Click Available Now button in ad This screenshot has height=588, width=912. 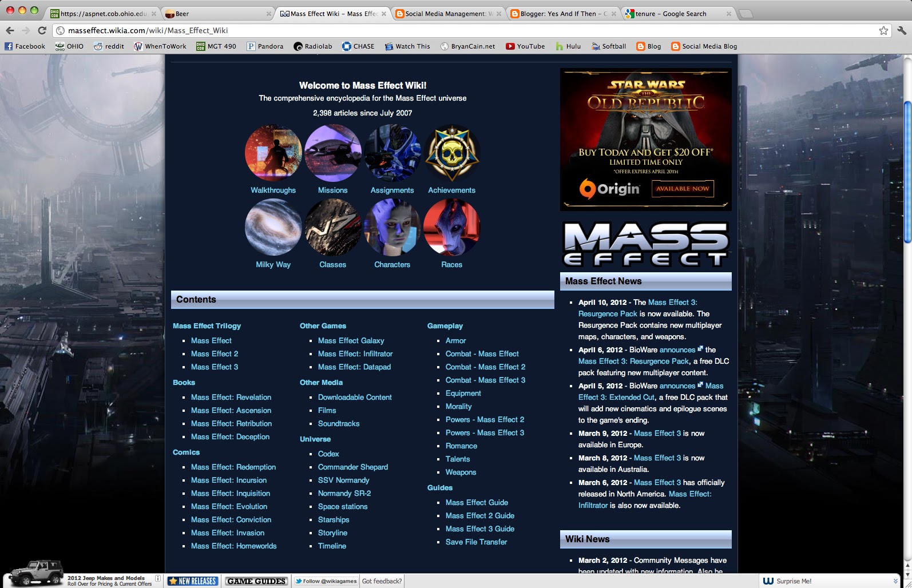[x=683, y=188]
